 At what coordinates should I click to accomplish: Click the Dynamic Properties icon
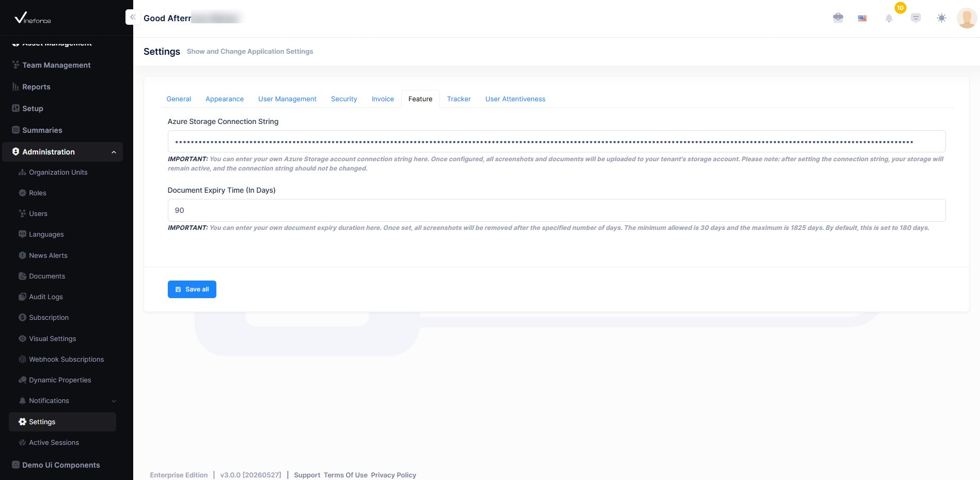tap(22, 380)
